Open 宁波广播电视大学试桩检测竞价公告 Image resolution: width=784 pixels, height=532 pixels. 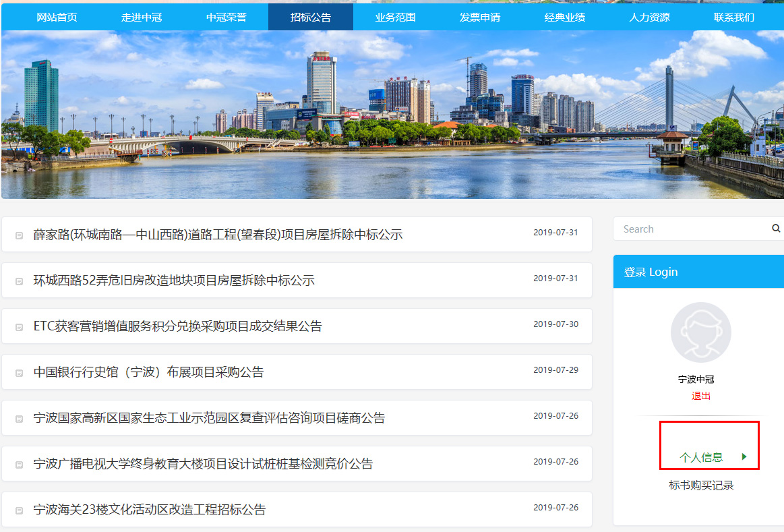(203, 464)
